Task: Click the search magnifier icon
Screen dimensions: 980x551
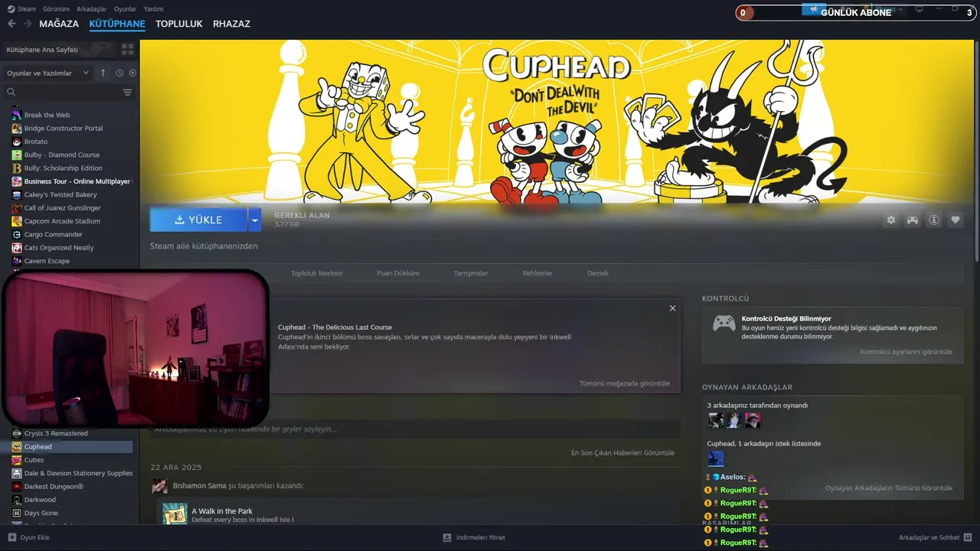Action: 11,92
